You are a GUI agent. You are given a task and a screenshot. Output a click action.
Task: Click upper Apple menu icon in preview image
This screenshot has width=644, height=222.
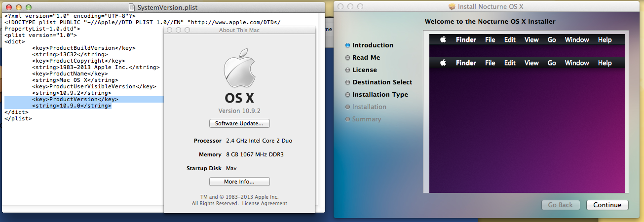click(x=443, y=39)
